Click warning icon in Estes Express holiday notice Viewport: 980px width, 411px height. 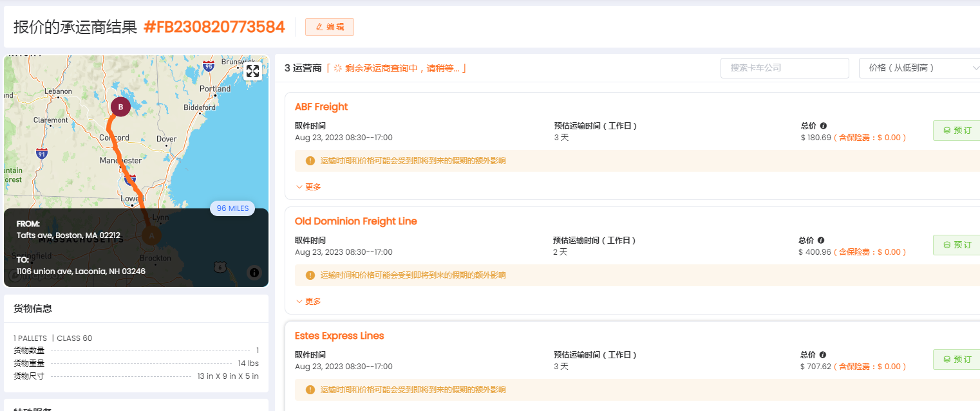pos(310,390)
